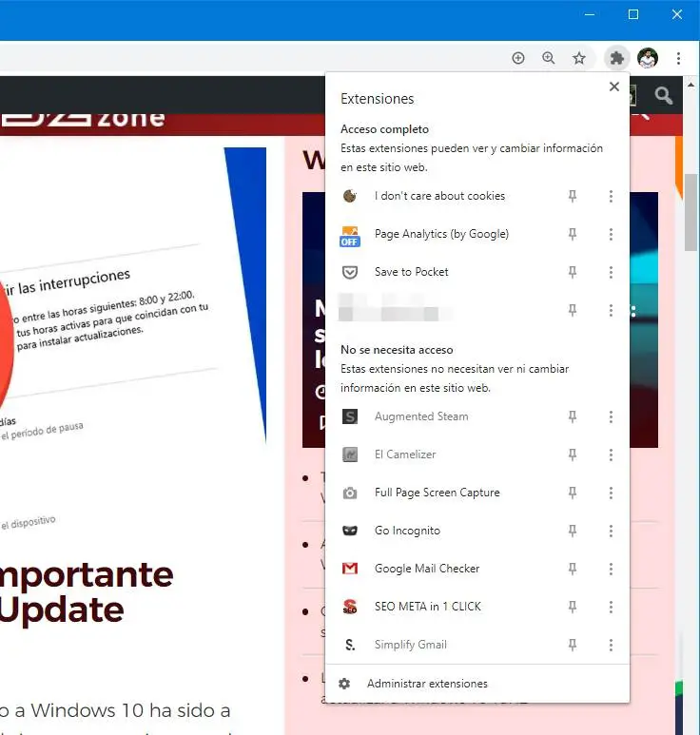Click the website search magnifier icon
The height and width of the screenshot is (735, 700).
(x=664, y=96)
